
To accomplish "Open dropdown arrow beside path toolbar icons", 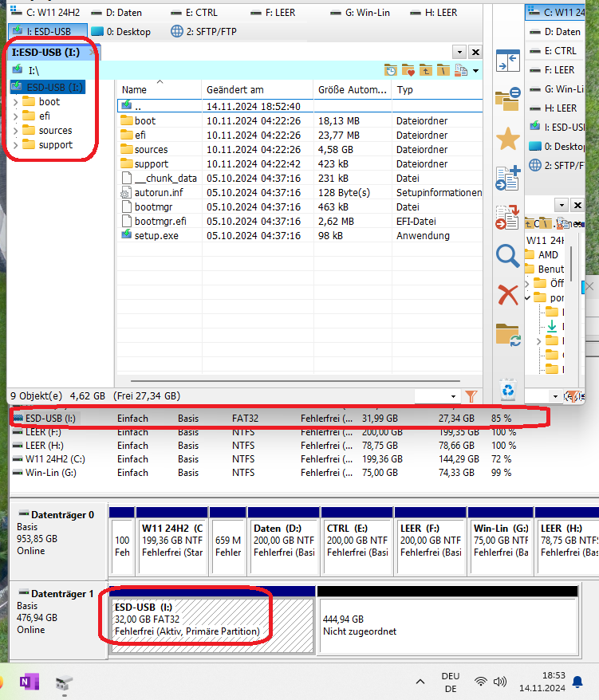I will pos(475,71).
